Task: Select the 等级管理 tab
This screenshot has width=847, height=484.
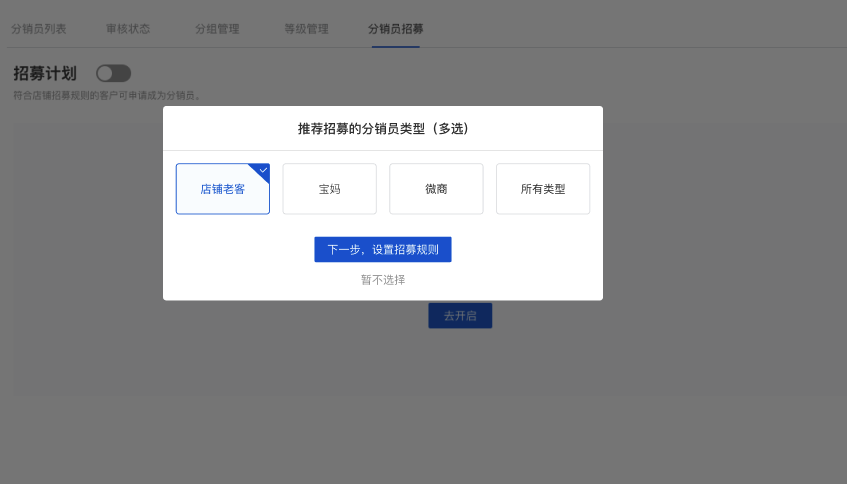Action: [306, 29]
